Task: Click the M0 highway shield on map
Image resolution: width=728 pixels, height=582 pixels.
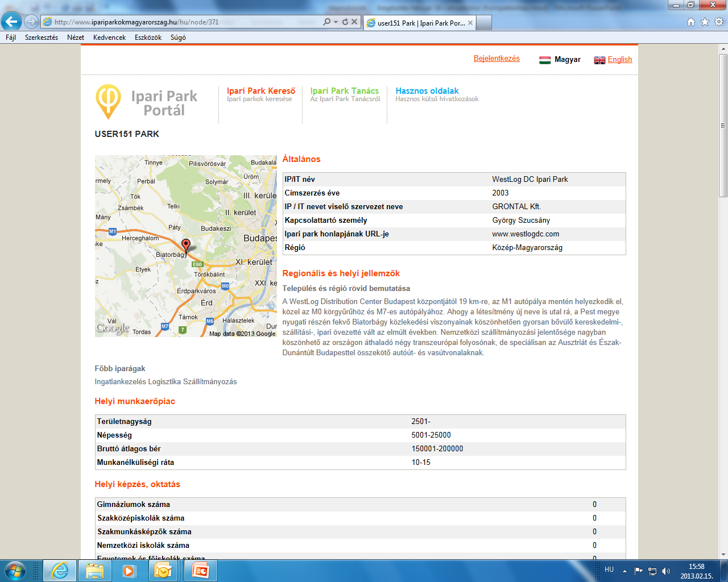Action: point(225,286)
